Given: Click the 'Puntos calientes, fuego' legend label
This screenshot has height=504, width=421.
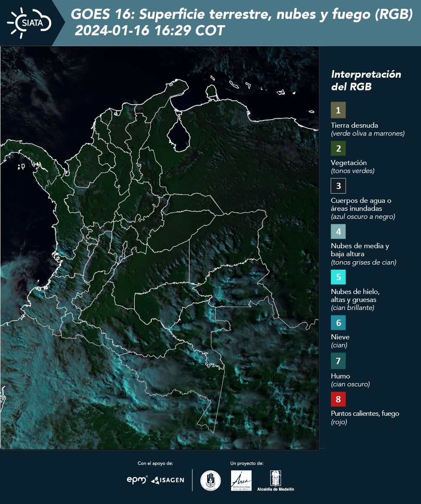Looking at the screenshot, I should (365, 414).
